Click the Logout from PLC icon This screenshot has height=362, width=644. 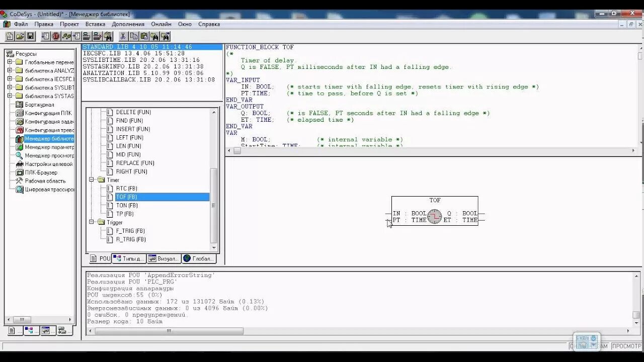(97, 36)
